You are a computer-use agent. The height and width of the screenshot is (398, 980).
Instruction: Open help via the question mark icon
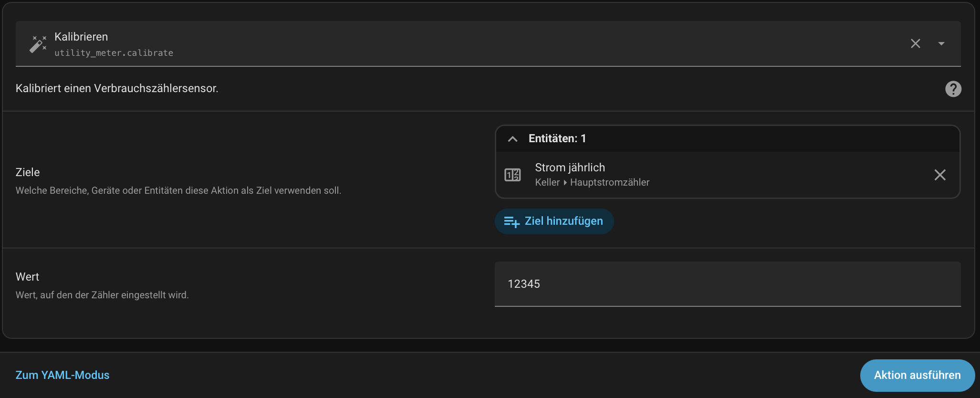(x=953, y=89)
